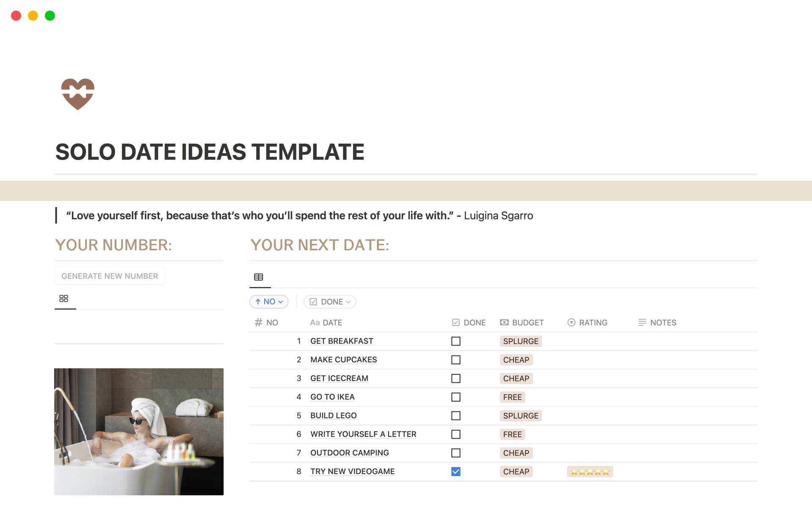The height and width of the screenshot is (508, 812).
Task: Click the SPLURGE budget tag on GET BREAKFAST
Action: 520,341
